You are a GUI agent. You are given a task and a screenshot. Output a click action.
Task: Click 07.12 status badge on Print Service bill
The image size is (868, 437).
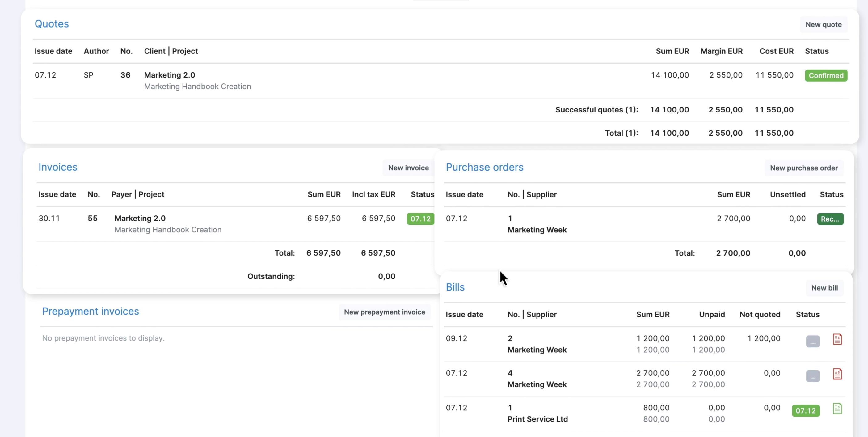point(806,411)
